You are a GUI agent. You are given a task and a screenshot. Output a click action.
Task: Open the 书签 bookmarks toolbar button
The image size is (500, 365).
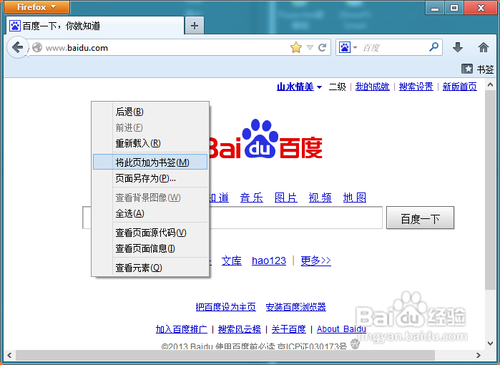pos(477,69)
